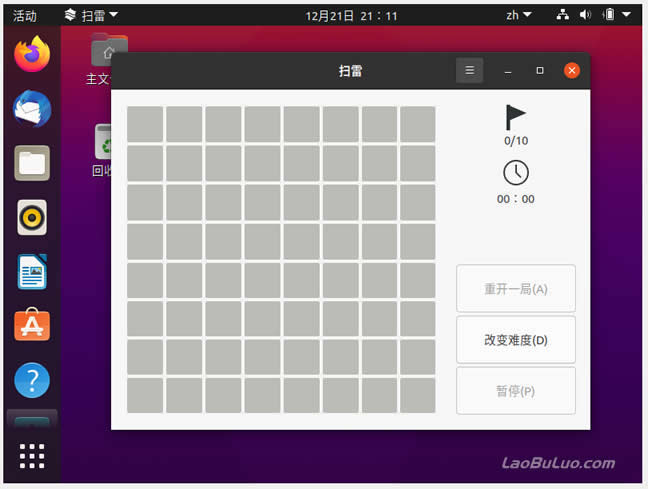Screen dimensions: 648x489
Task: Open Ubuntu Software store icon
Action: pyautogui.click(x=32, y=325)
